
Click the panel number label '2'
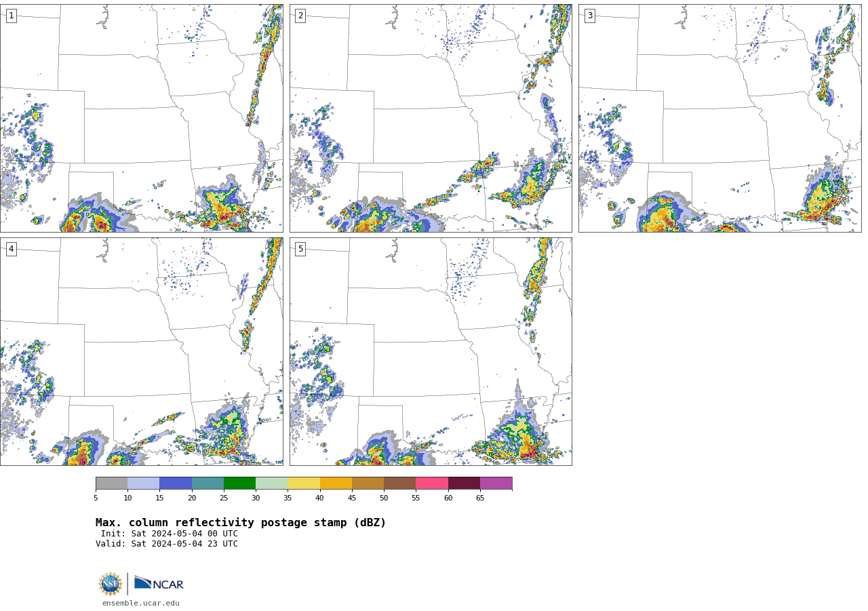tap(300, 16)
